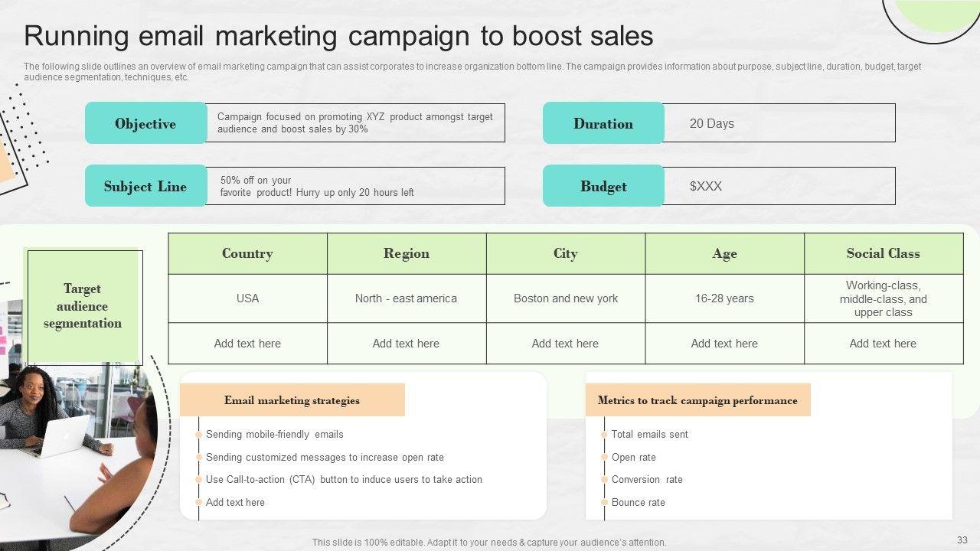The image size is (980, 551).
Task: Select the 'Working-class, middle-class, and upper class' cell
Action: click(x=884, y=298)
